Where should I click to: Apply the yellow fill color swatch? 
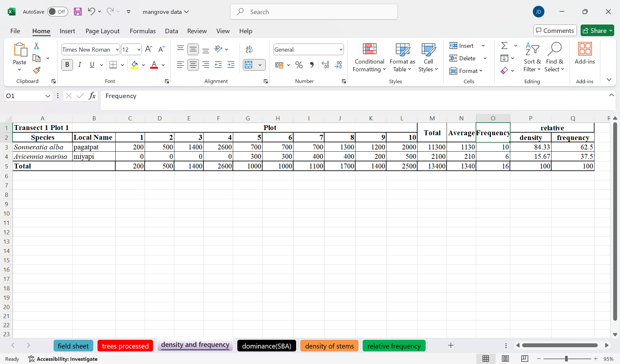(x=135, y=65)
